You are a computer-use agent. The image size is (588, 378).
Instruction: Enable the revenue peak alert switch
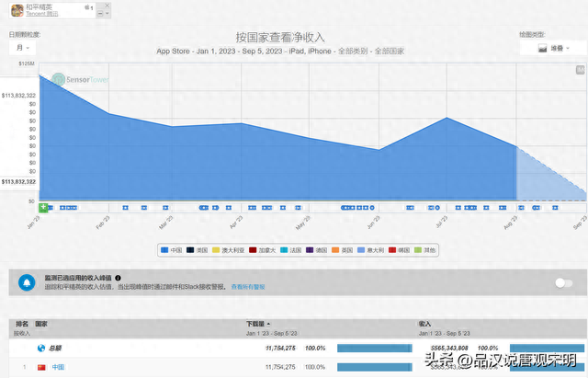pos(563,282)
